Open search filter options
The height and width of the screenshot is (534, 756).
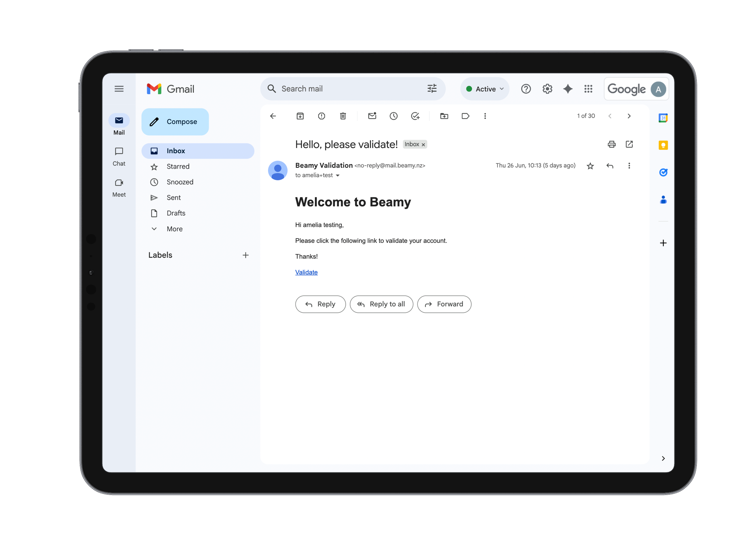[432, 88]
